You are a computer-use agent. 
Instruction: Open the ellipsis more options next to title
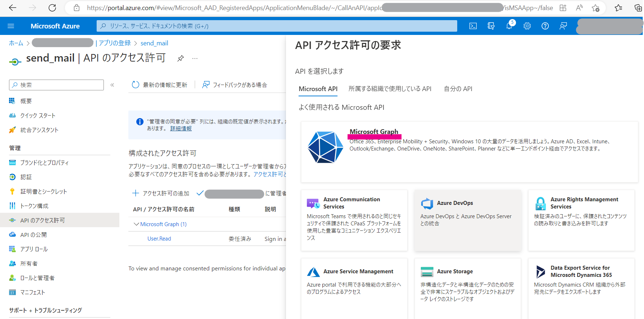pyautogui.click(x=195, y=58)
